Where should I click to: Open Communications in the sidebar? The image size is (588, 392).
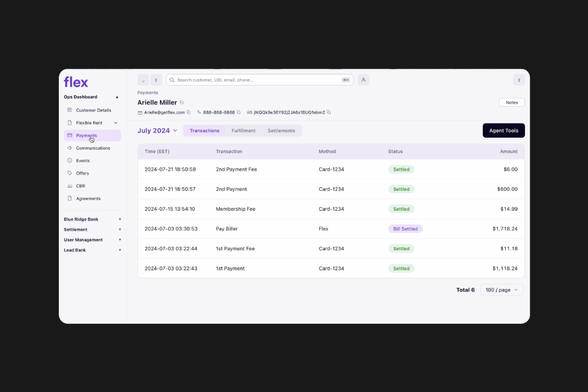93,148
